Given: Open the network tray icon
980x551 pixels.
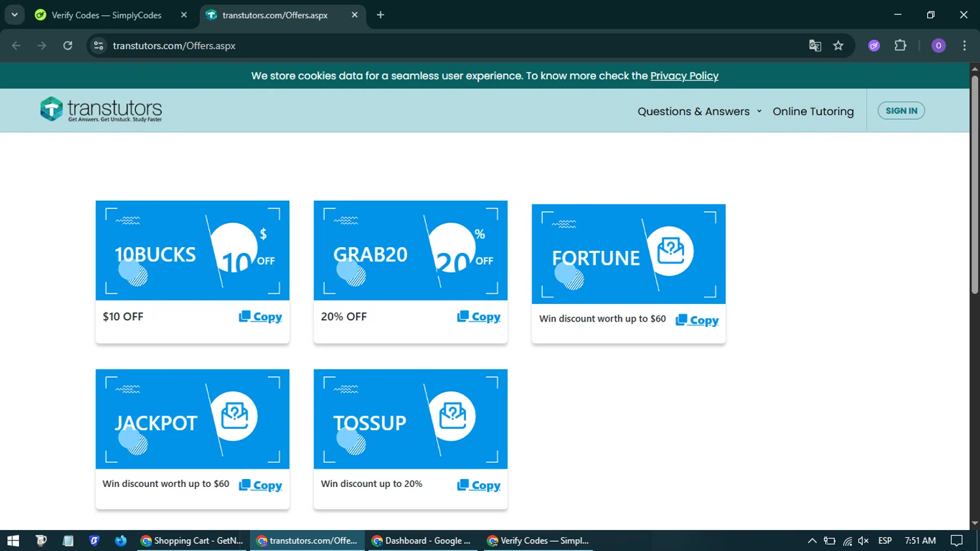Looking at the screenshot, I should (847, 541).
